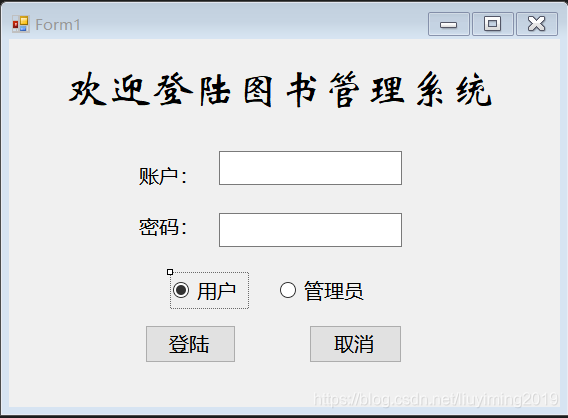Select the 用户 radio button circle
The height and width of the screenshot is (418, 568).
pos(181,290)
